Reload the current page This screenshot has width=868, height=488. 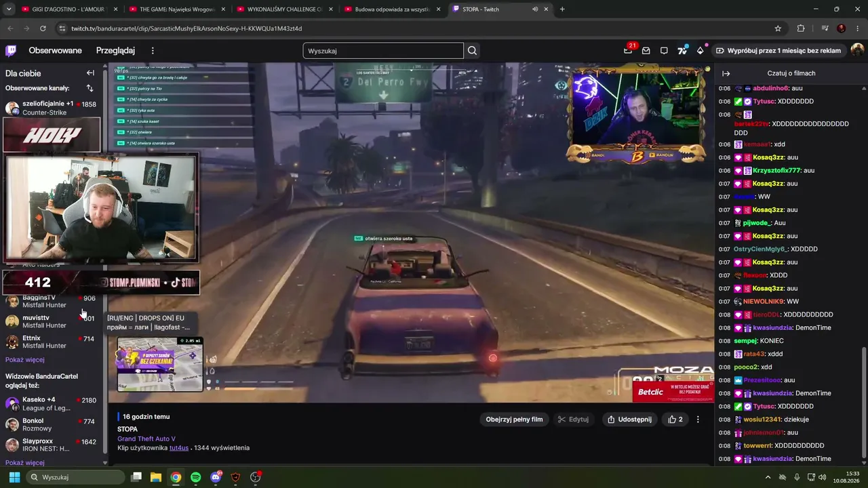click(43, 28)
